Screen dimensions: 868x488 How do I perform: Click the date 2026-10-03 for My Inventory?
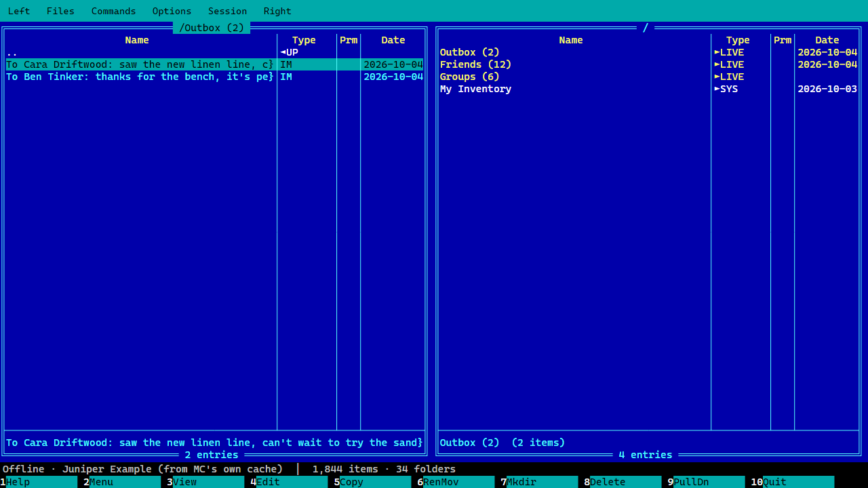coord(827,89)
